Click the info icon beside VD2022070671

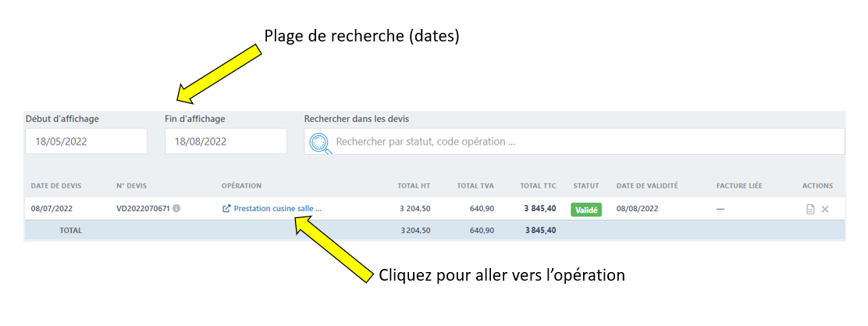[176, 209]
